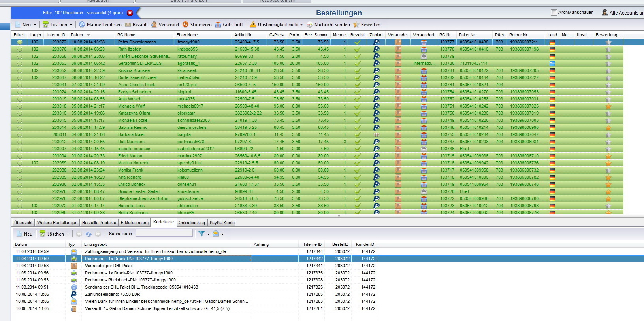Viewport: 644px width, 321px height.
Task: Expand the Löschen dropdown in the top toolbar
Action: [71, 25]
